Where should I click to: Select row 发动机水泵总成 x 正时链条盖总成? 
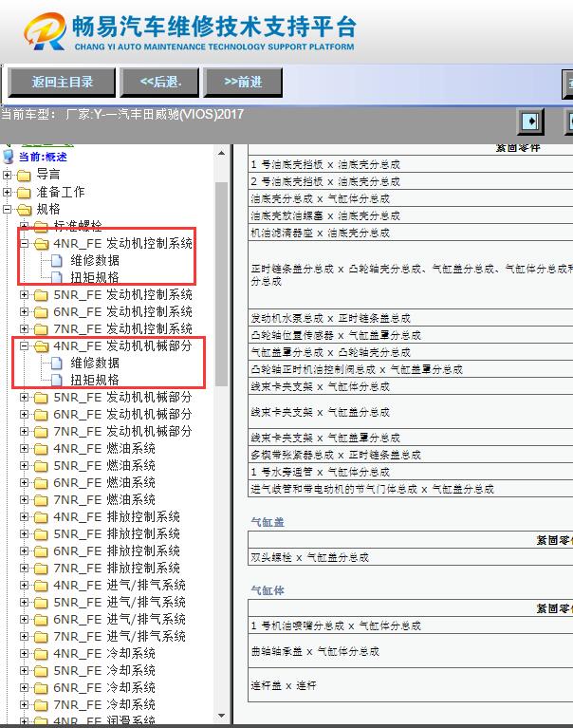coord(410,318)
